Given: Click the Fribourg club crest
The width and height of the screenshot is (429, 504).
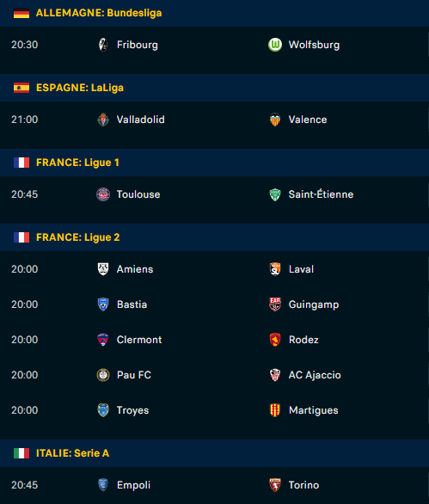Looking at the screenshot, I should point(103,45).
